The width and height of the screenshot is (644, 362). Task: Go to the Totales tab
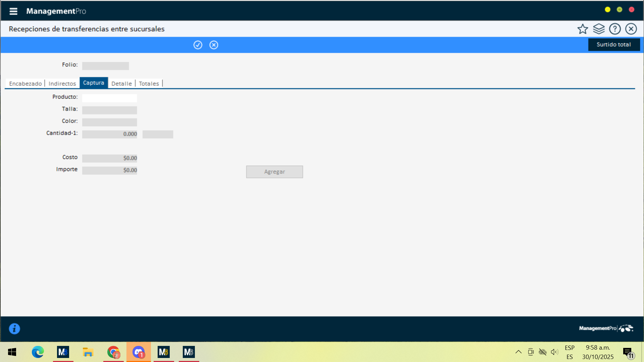tap(149, 83)
